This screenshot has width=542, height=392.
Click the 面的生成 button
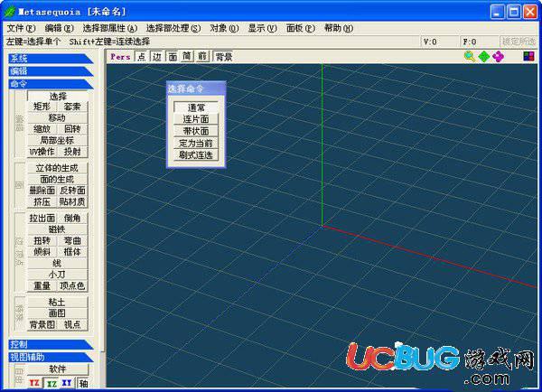(58, 180)
